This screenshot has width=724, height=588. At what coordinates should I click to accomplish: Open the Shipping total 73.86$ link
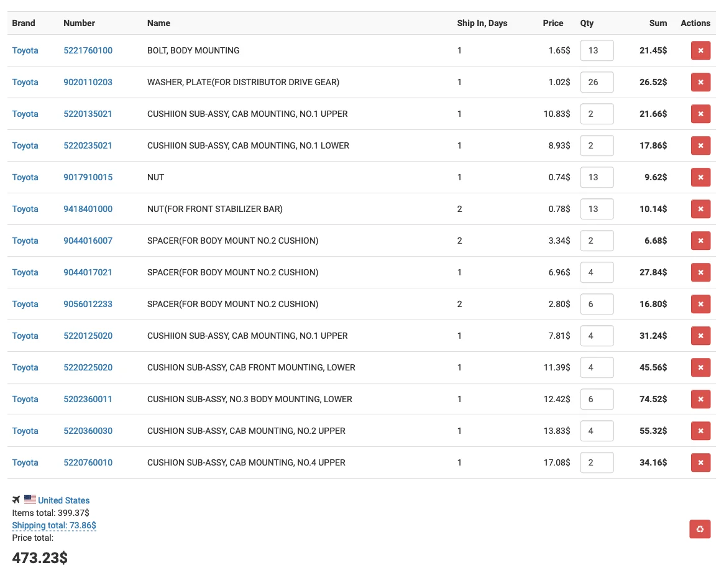pos(54,526)
